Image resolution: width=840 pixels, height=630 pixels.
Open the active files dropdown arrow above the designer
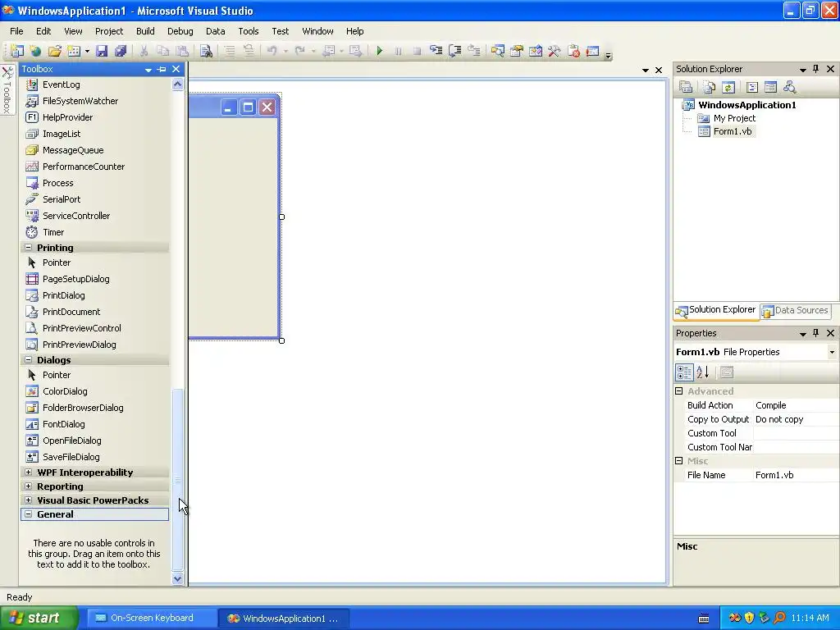[646, 71]
